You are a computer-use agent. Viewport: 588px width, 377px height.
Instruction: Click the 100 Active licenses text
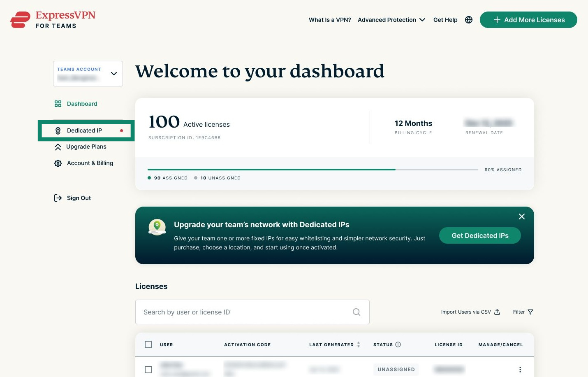tap(189, 122)
